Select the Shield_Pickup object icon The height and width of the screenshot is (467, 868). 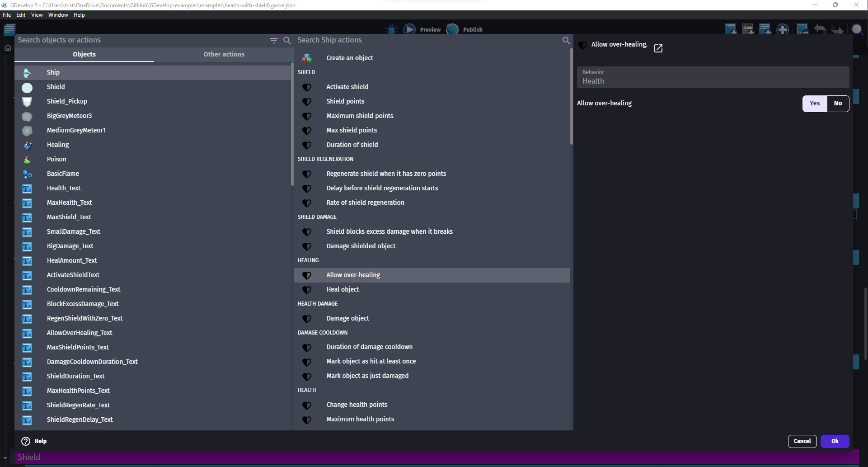27,102
